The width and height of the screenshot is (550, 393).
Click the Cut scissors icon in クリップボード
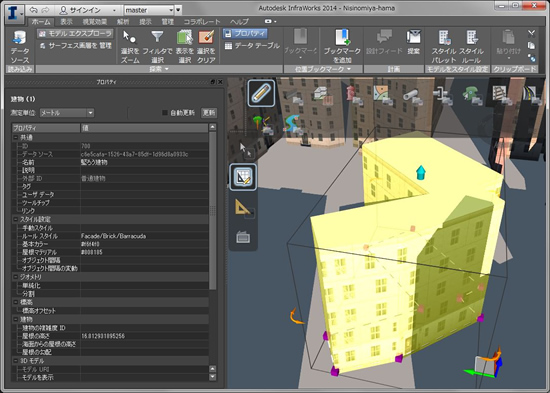click(531, 33)
